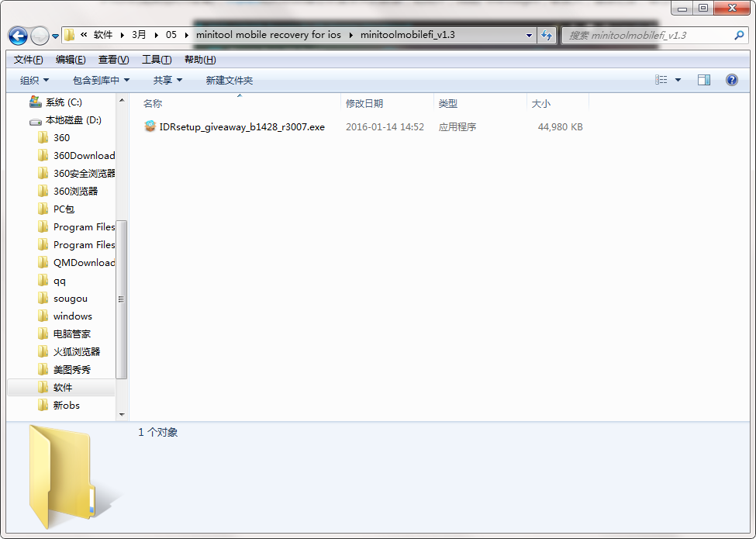Open the PC包 folder
The image size is (756, 539).
pyautogui.click(x=64, y=209)
